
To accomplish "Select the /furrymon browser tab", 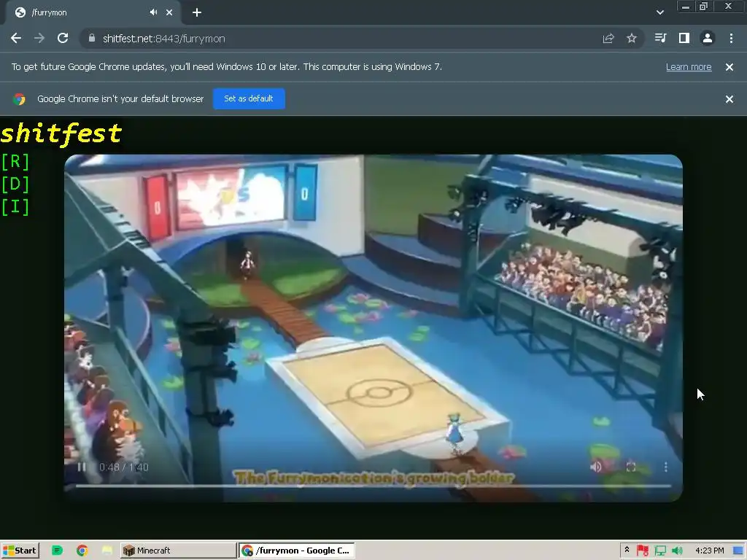I will (x=93, y=12).
